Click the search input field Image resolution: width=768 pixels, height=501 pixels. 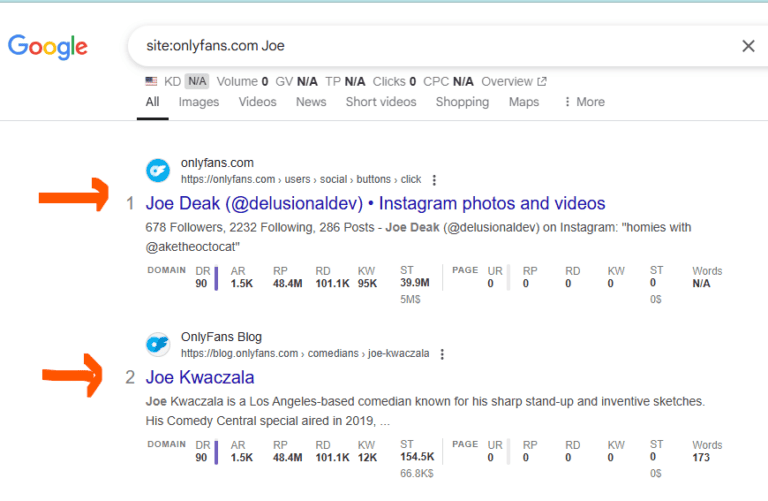[x=441, y=46]
